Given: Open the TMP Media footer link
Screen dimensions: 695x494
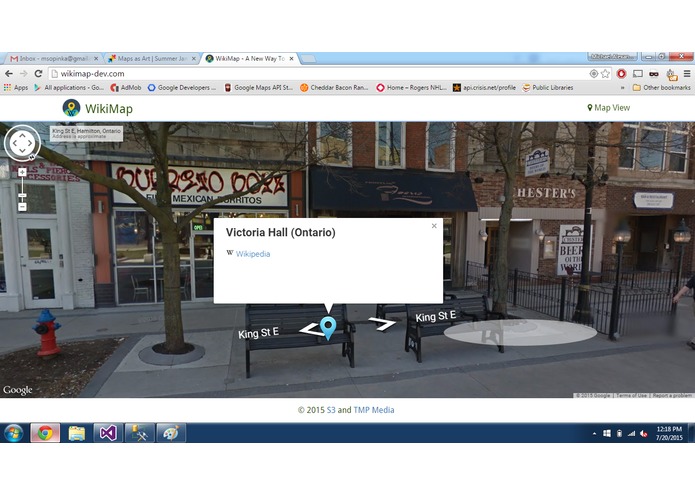Looking at the screenshot, I should click(374, 410).
